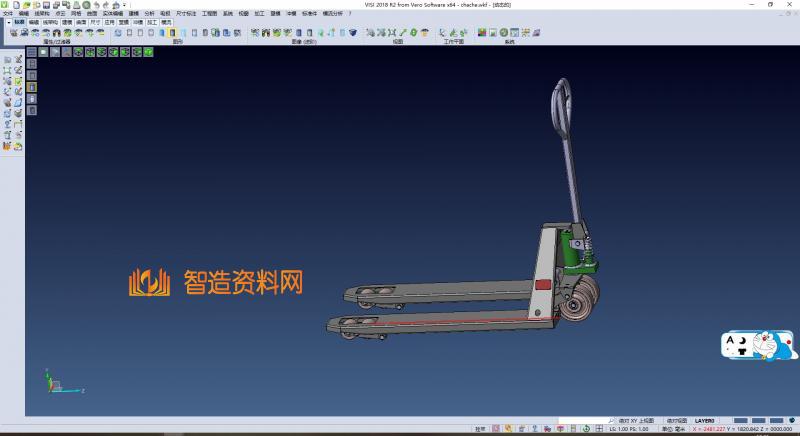Click the first green cube view icon in viewport toolbar
The width and height of the screenshot is (800, 436).
[x=78, y=52]
